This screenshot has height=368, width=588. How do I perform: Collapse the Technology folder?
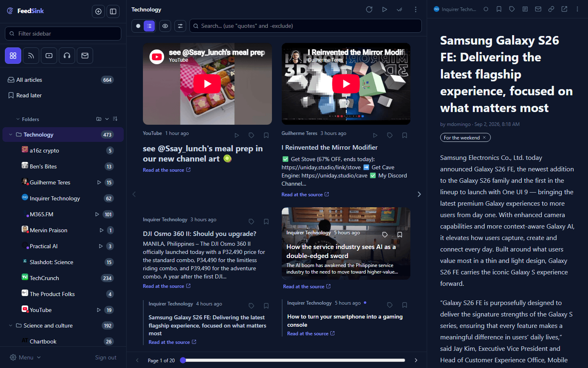[x=11, y=135]
